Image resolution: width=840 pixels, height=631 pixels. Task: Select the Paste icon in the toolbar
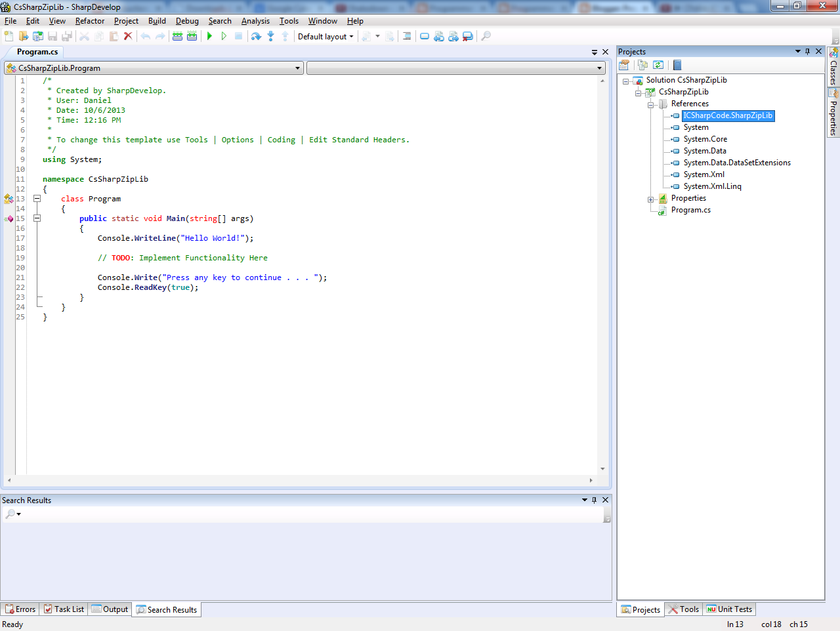tap(115, 36)
